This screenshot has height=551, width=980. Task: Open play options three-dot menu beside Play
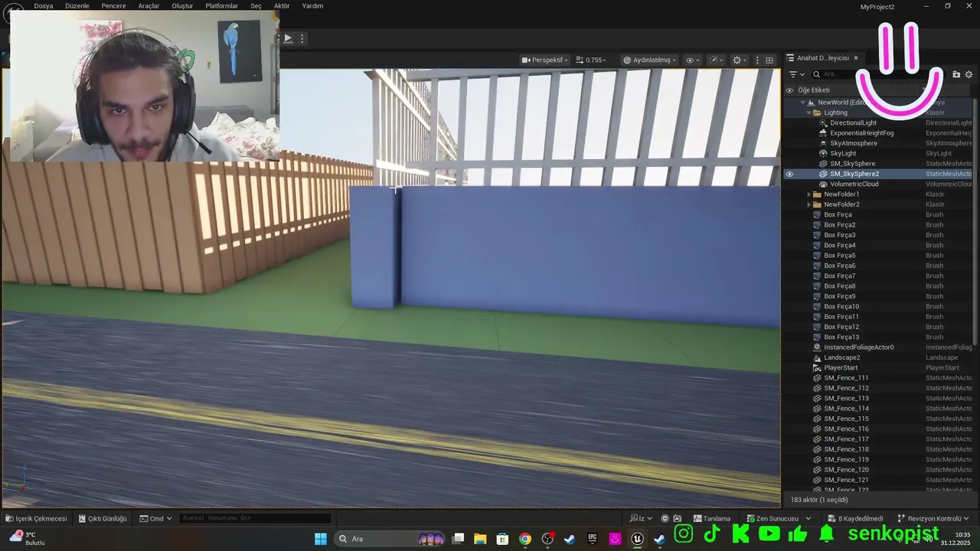tap(302, 38)
